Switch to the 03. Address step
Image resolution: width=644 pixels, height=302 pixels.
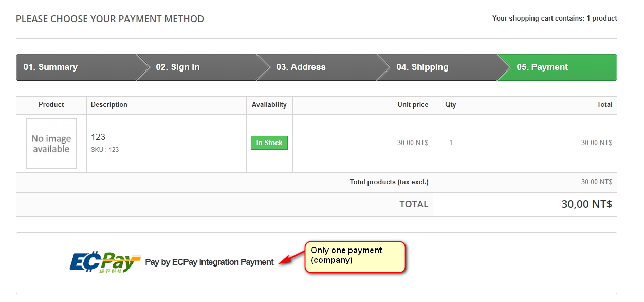point(301,67)
